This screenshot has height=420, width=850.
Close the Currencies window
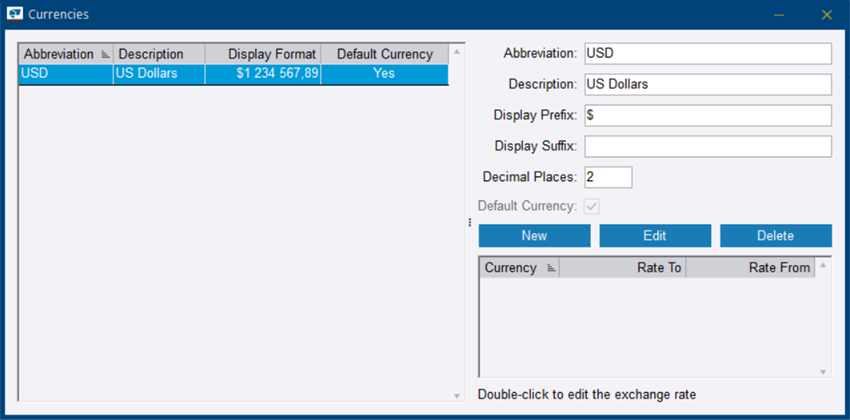[x=826, y=14]
